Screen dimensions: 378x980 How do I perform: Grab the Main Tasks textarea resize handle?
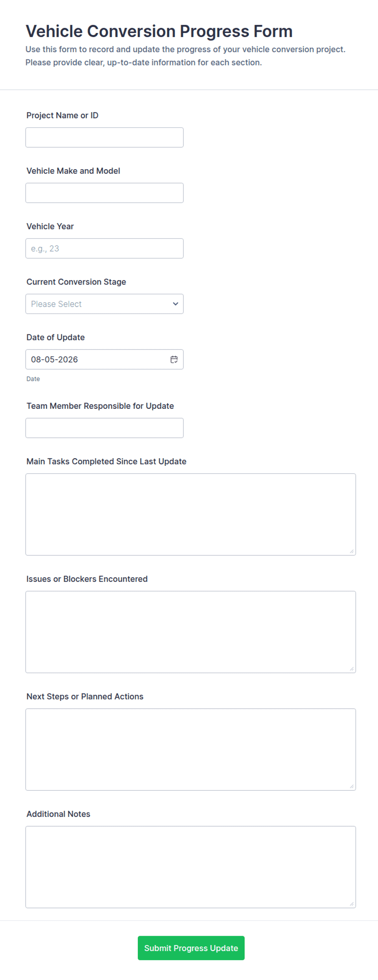352,551
